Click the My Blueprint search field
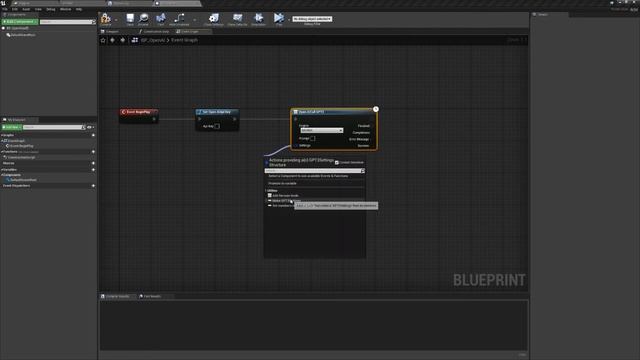 (54, 127)
